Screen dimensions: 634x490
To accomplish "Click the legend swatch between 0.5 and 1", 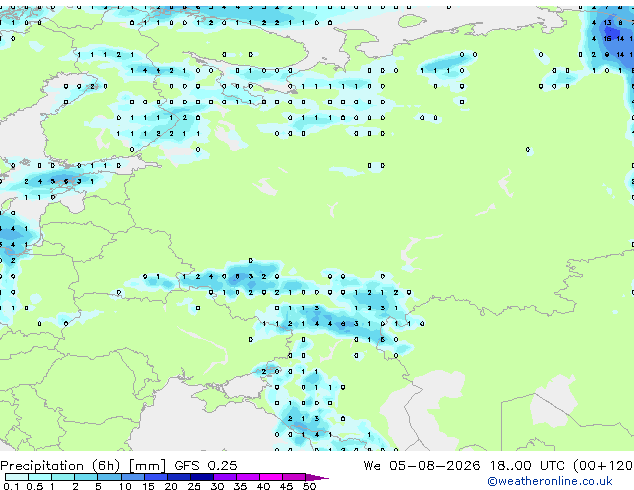I will pyautogui.click(x=40, y=477).
